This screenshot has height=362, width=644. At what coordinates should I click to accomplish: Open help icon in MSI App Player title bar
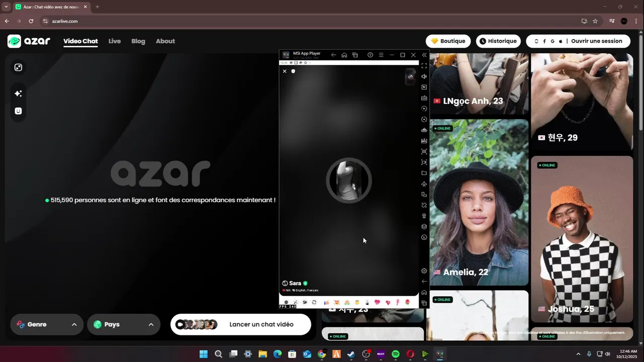[370, 55]
